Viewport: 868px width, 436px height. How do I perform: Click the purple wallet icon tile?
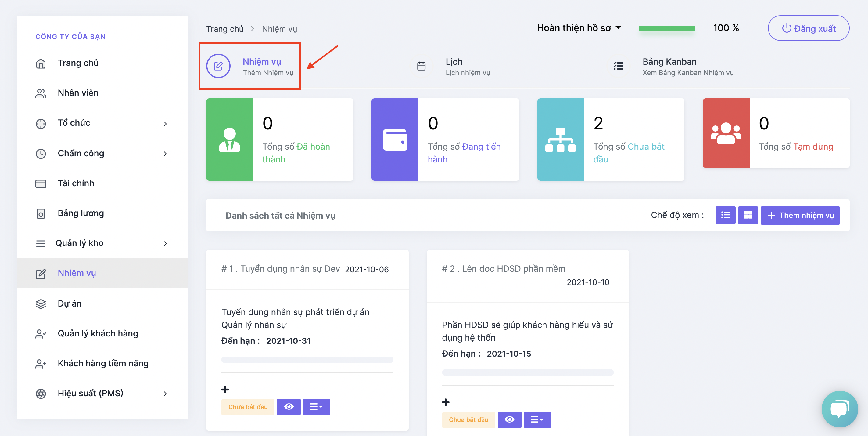(395, 140)
